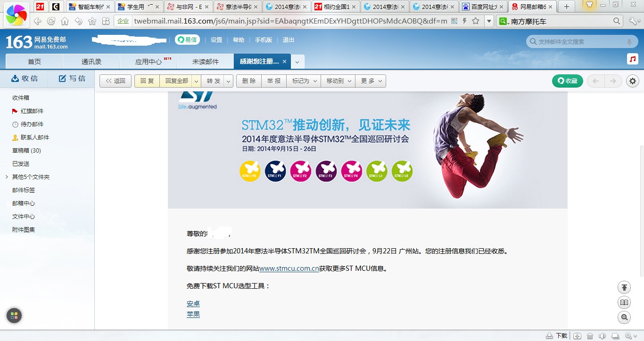Switch to the 智能车制作 browser tab
The height and width of the screenshot is (341, 644).
click(90, 7)
